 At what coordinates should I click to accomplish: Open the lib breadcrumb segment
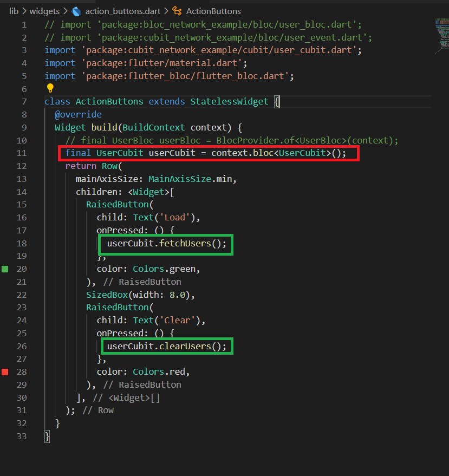click(x=14, y=11)
